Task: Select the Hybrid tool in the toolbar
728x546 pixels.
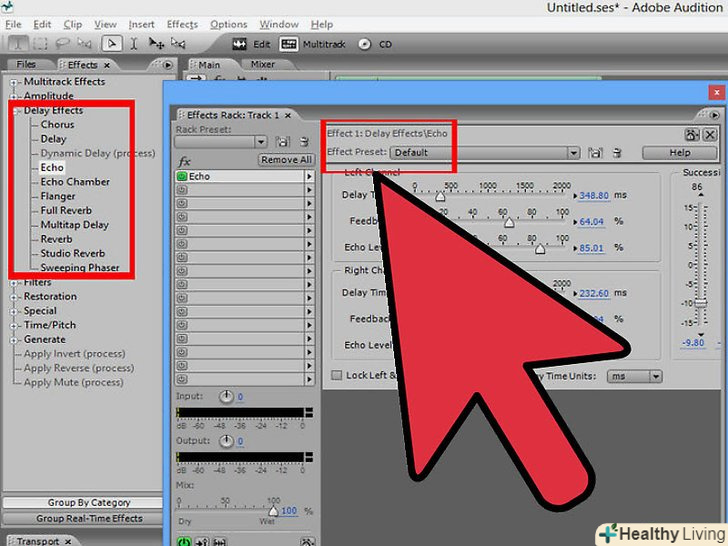Action: [111, 44]
